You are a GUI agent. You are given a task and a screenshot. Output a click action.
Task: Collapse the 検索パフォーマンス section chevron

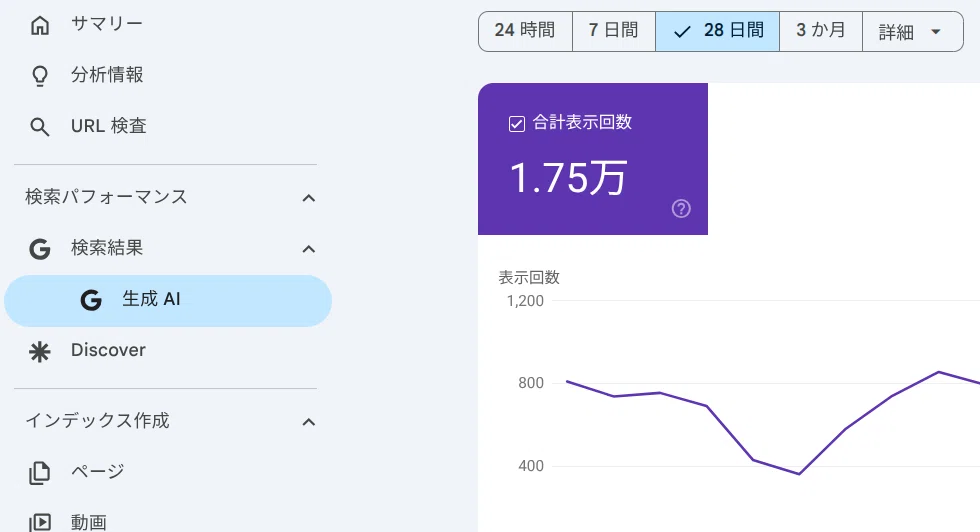308,198
